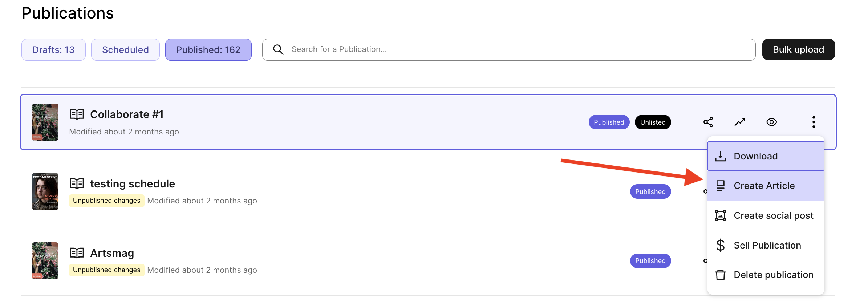Click Delete publication in menu
Viewport: 868px width, 303px height.
tap(766, 275)
